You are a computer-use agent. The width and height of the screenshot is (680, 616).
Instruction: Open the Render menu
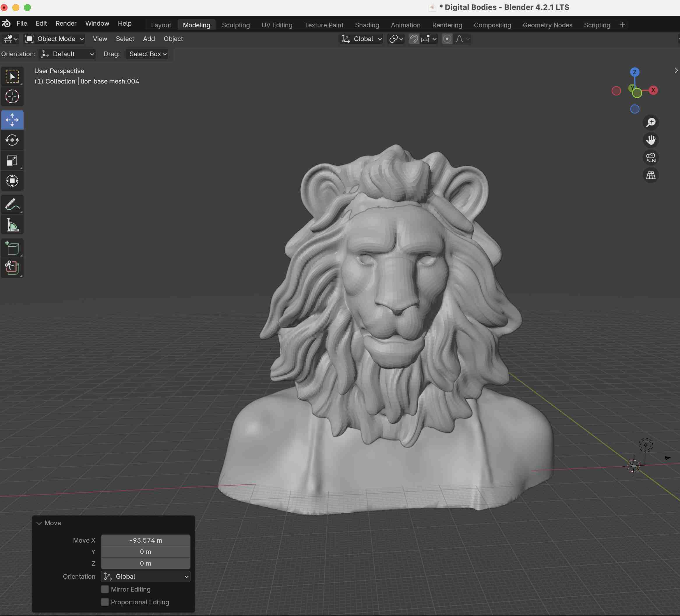(x=66, y=23)
